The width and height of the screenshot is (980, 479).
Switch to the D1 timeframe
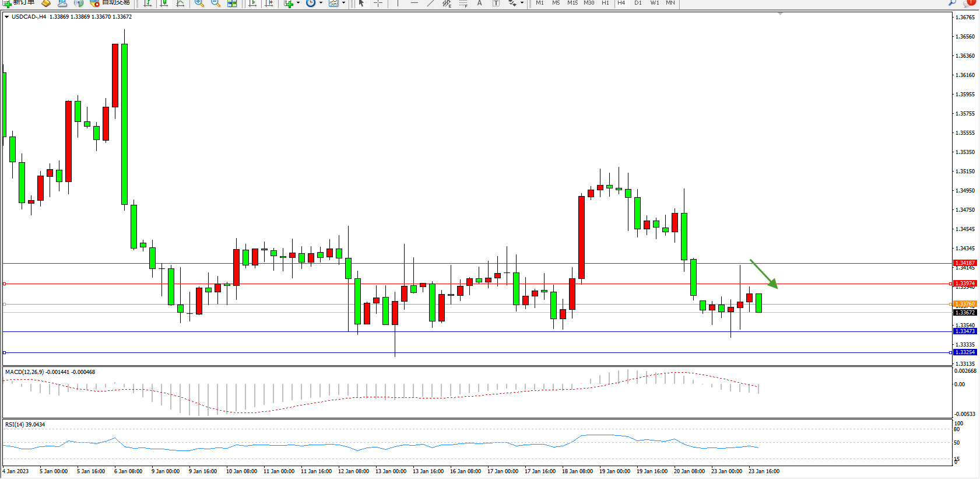pyautogui.click(x=638, y=3)
